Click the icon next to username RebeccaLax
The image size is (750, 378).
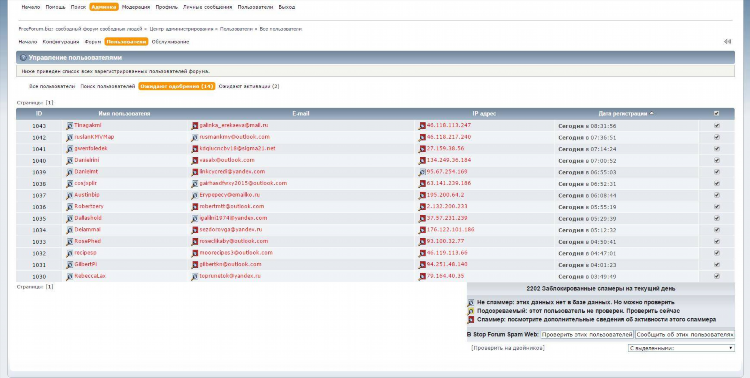69,276
